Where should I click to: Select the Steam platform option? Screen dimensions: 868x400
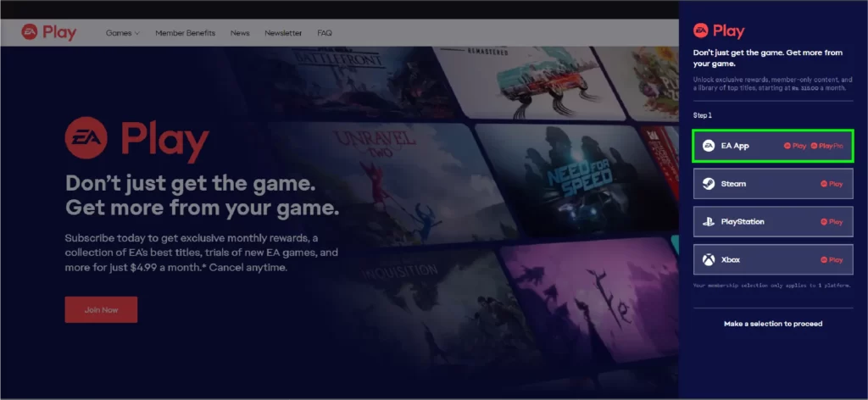click(x=773, y=184)
